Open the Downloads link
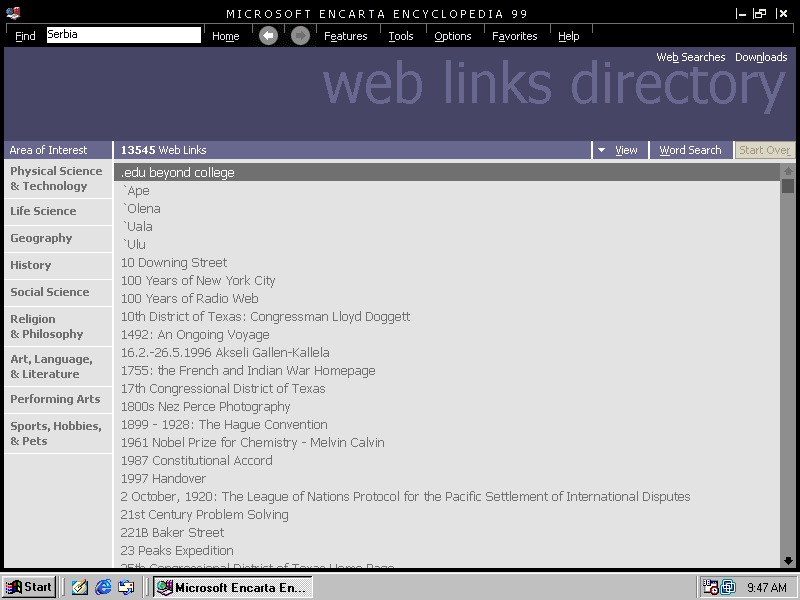The height and width of the screenshot is (600, 800). [x=761, y=57]
